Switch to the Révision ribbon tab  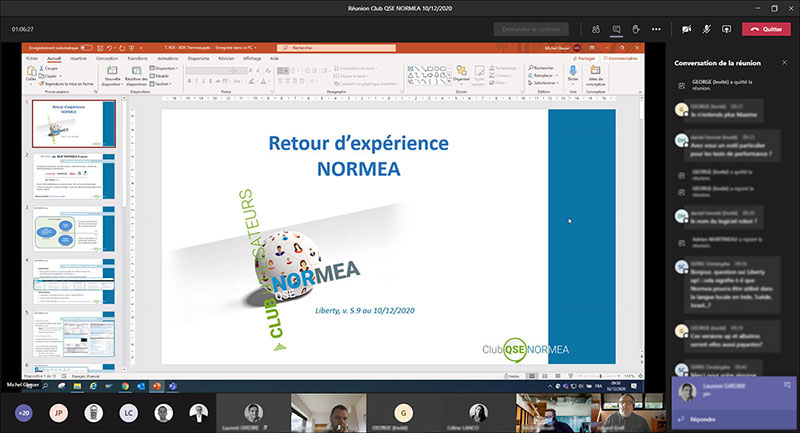[226, 59]
